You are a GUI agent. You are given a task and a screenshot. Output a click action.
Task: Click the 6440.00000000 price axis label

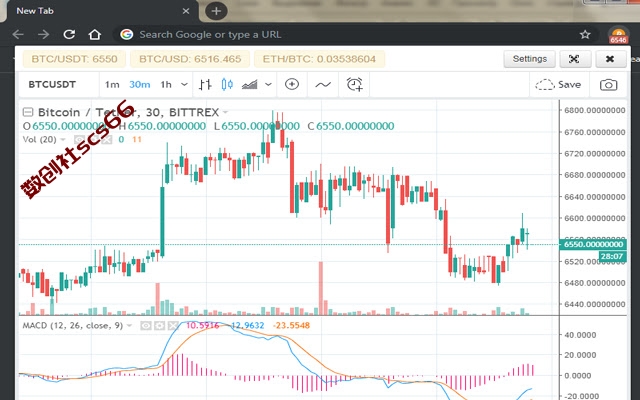click(595, 304)
